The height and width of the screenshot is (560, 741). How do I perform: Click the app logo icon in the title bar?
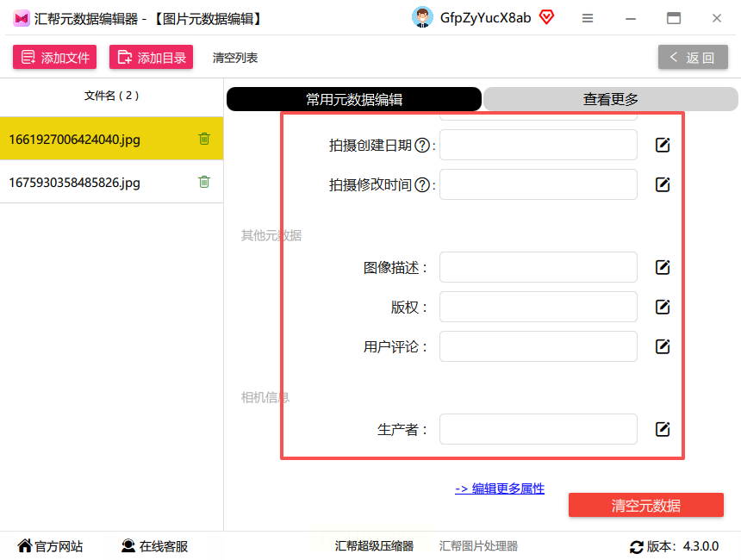pyautogui.click(x=22, y=18)
